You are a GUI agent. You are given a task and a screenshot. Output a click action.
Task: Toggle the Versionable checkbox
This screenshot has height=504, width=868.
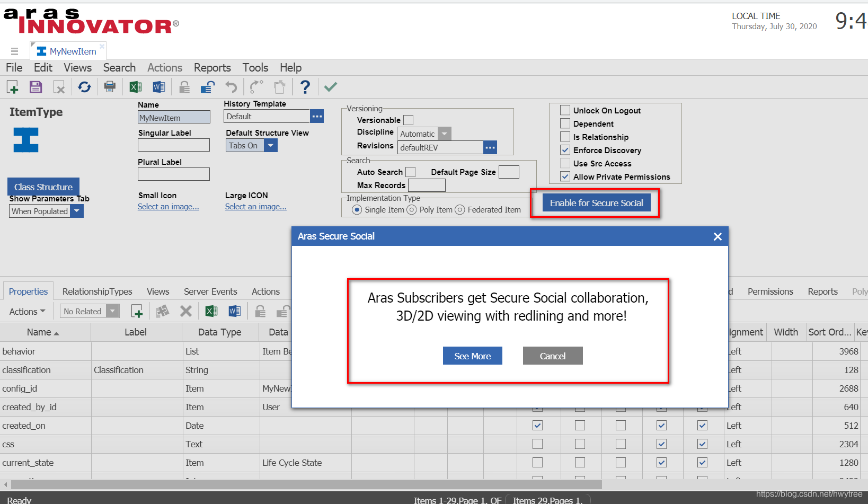tap(408, 120)
